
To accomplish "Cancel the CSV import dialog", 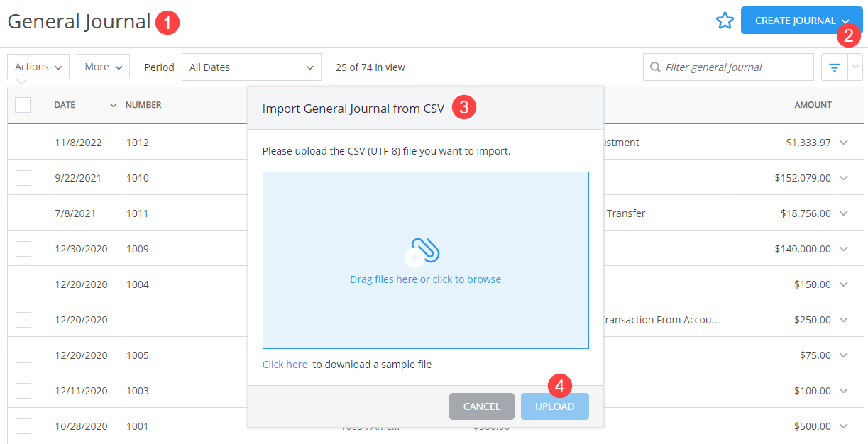I will [481, 406].
